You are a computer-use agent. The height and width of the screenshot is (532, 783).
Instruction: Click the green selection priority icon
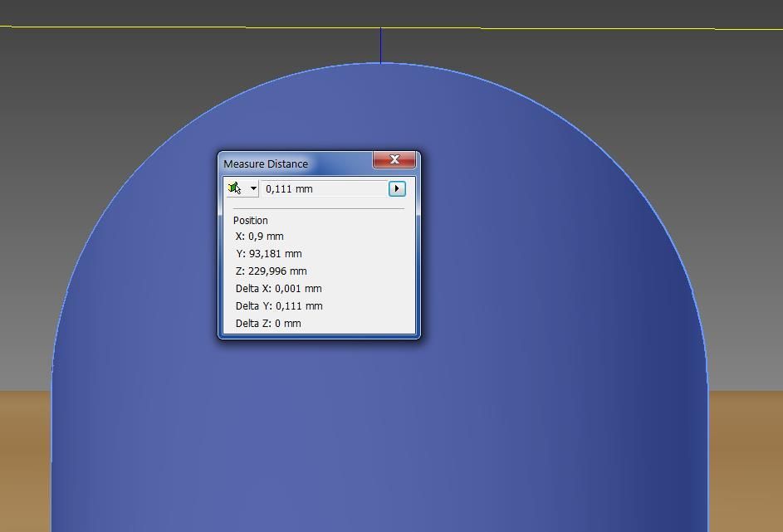234,188
